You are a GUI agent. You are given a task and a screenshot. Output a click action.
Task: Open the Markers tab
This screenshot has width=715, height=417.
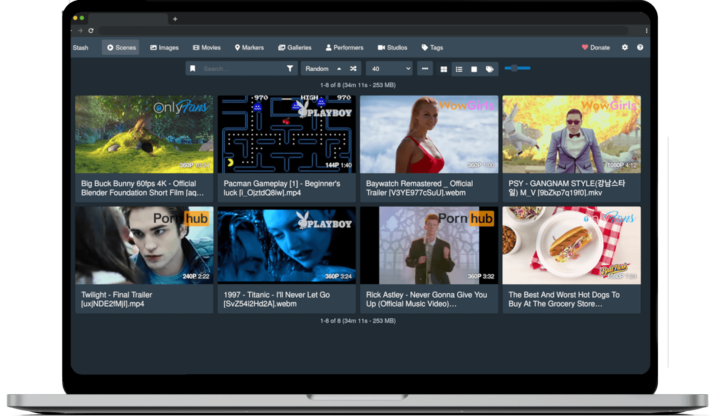[x=249, y=47]
